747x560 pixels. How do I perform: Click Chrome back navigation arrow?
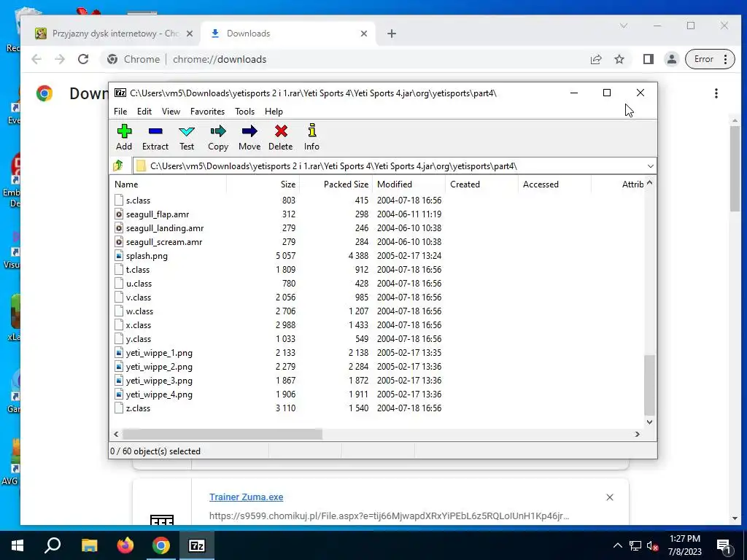point(36,59)
